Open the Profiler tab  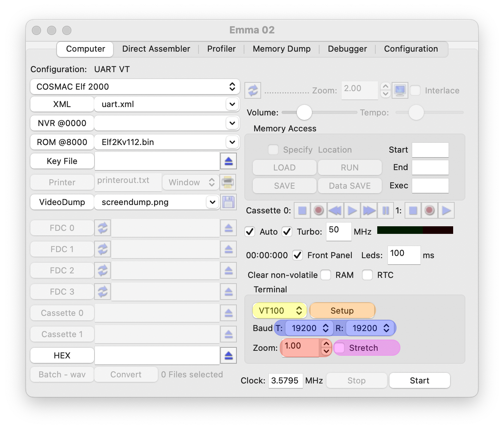pos(221,49)
